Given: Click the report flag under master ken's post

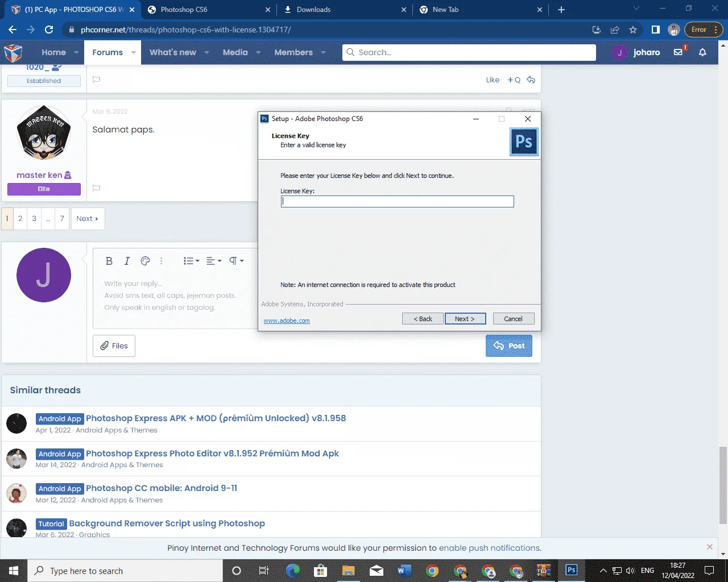Looking at the screenshot, I should click(x=97, y=188).
